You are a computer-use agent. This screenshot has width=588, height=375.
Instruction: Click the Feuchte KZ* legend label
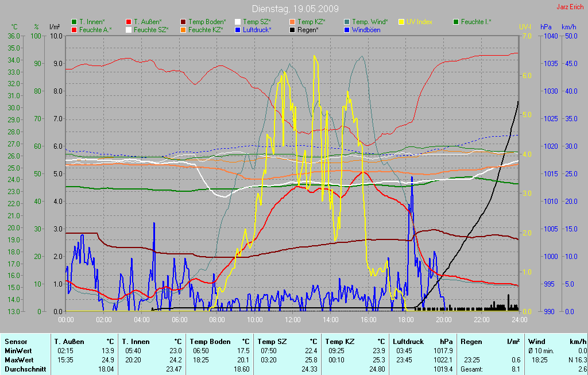pos(205,29)
